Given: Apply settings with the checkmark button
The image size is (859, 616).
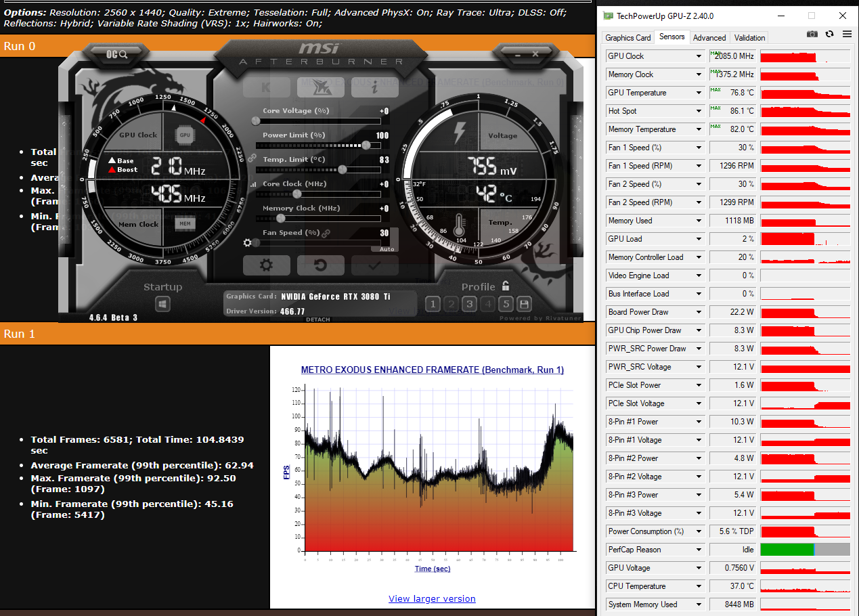Looking at the screenshot, I should click(x=374, y=265).
